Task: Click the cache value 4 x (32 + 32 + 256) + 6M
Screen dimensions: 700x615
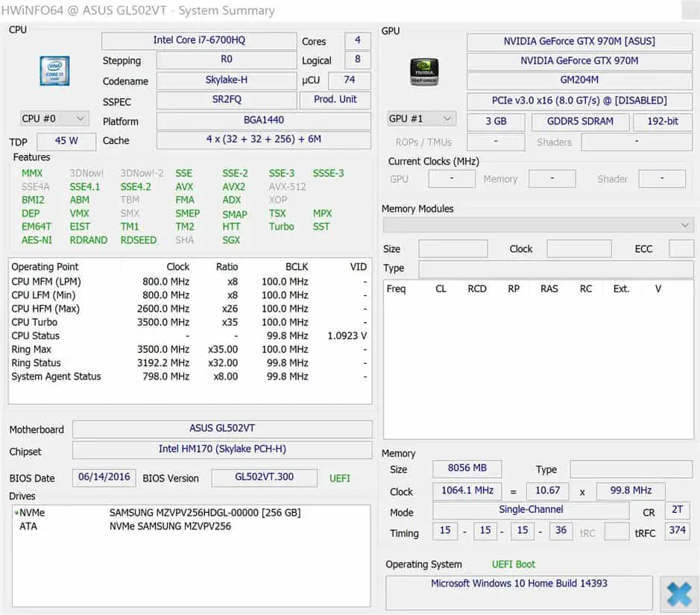Action: click(263, 139)
